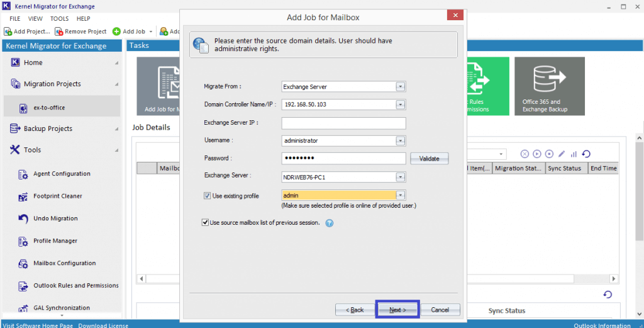Click the Tools wrench icon
Viewport: 644px width, 328px height.
(15, 150)
